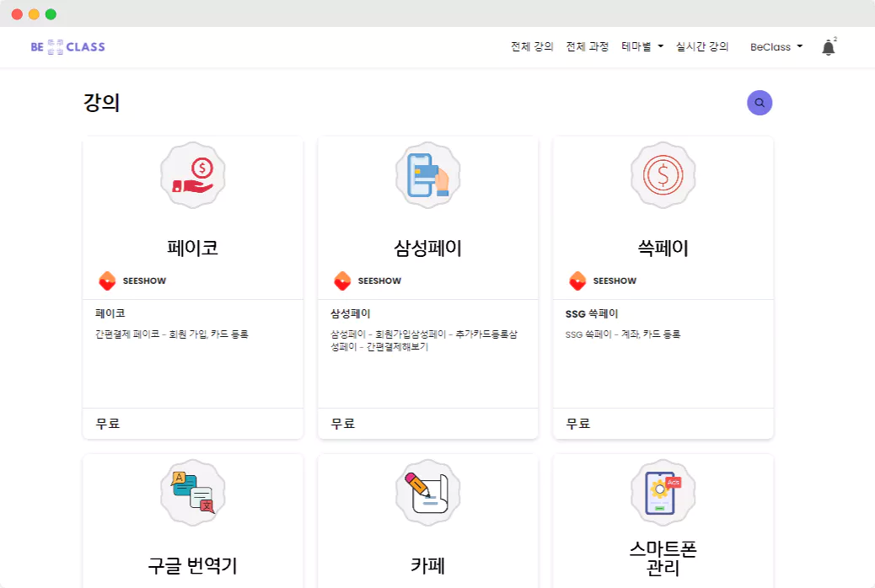Viewport: 875px width, 588px height.
Task: Click SEESHOW logo on 페이코 card
Action: (x=107, y=281)
